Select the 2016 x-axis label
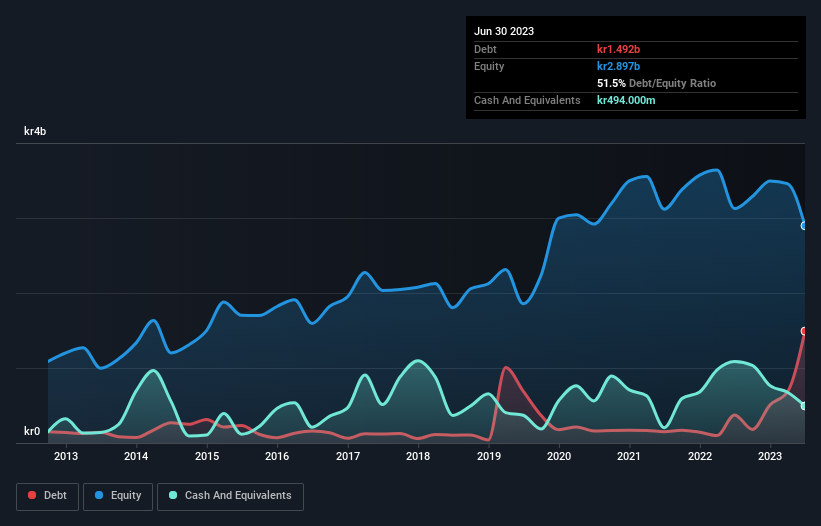This screenshot has height=526, width=821. pyautogui.click(x=277, y=456)
